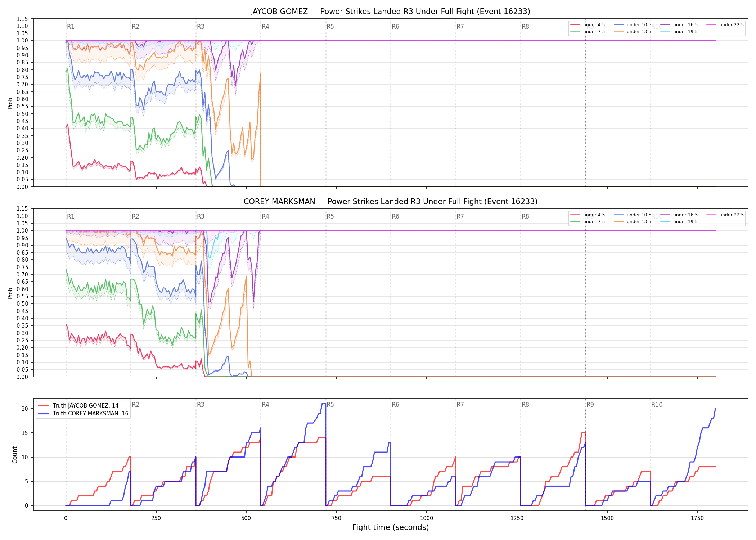This screenshot has width=756, height=540.
Task: Click the COREY MARKSMAN chart title
Action: [x=390, y=202]
